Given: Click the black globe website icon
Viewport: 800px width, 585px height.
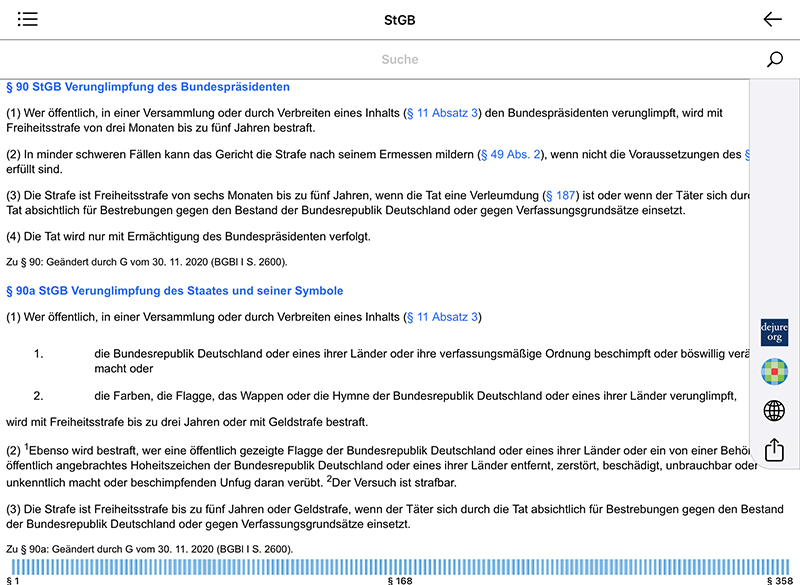Looking at the screenshot, I should tap(772, 409).
